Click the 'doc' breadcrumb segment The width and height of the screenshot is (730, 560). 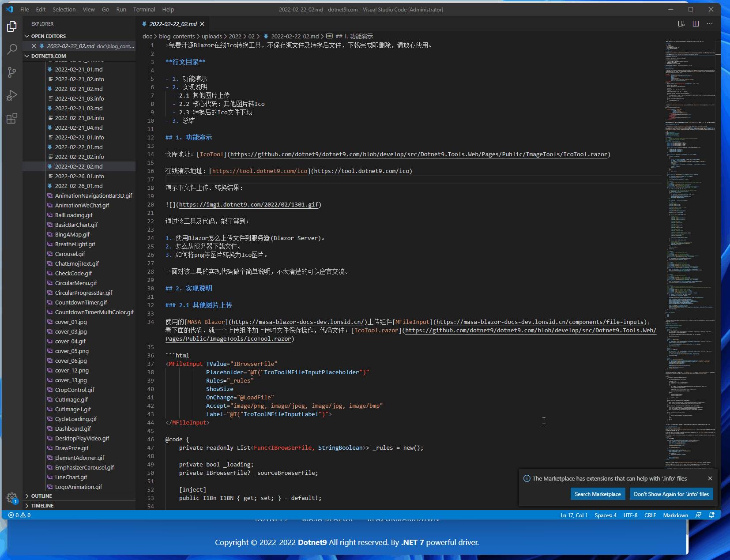tap(147, 36)
